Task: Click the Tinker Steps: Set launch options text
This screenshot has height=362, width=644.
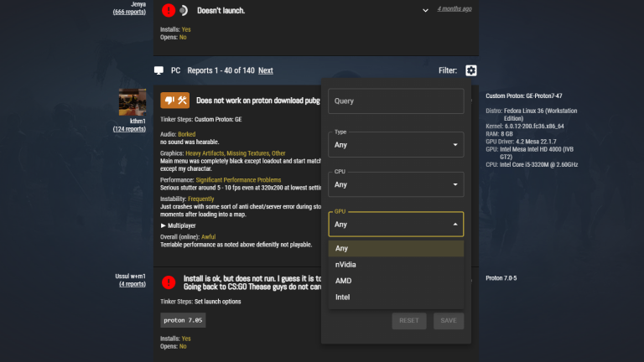Action: 200,302
